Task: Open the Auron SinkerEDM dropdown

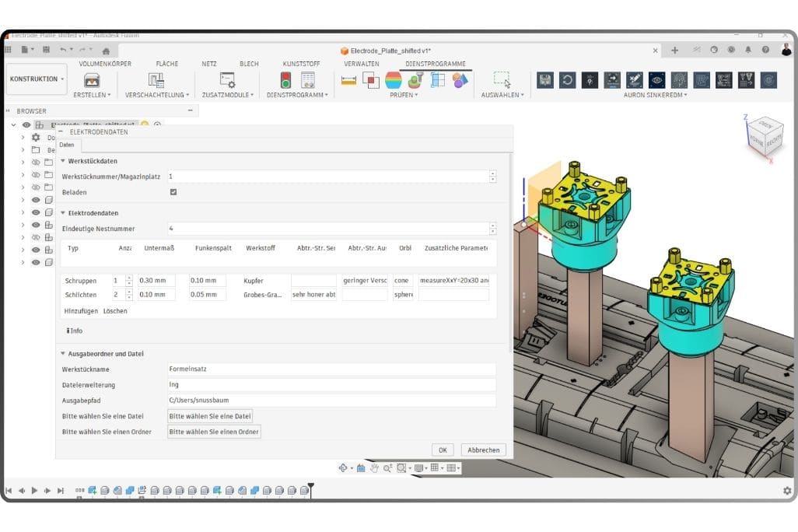Action: (x=655, y=95)
